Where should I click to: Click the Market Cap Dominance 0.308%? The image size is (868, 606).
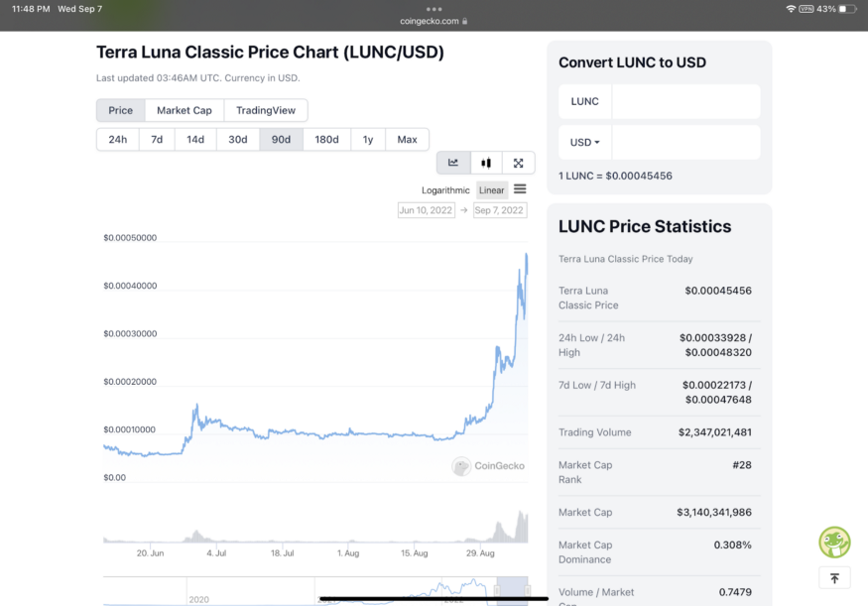(732, 545)
